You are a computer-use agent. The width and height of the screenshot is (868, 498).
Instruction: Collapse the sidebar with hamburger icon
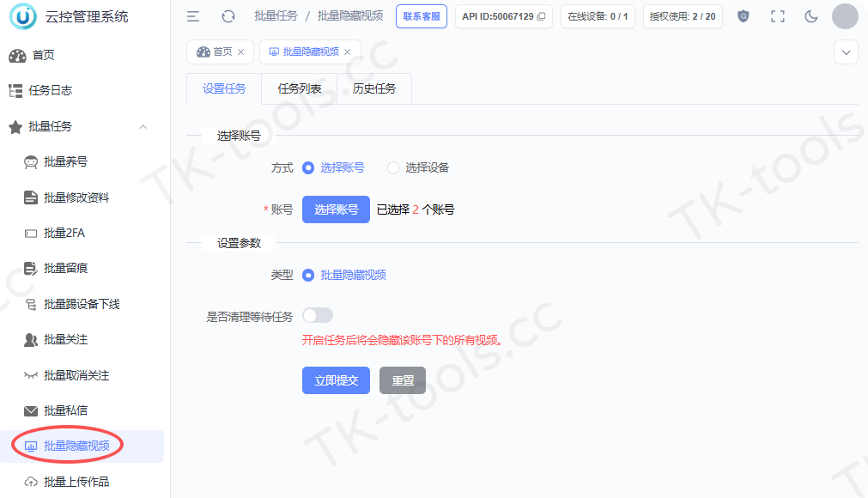pyautogui.click(x=193, y=16)
